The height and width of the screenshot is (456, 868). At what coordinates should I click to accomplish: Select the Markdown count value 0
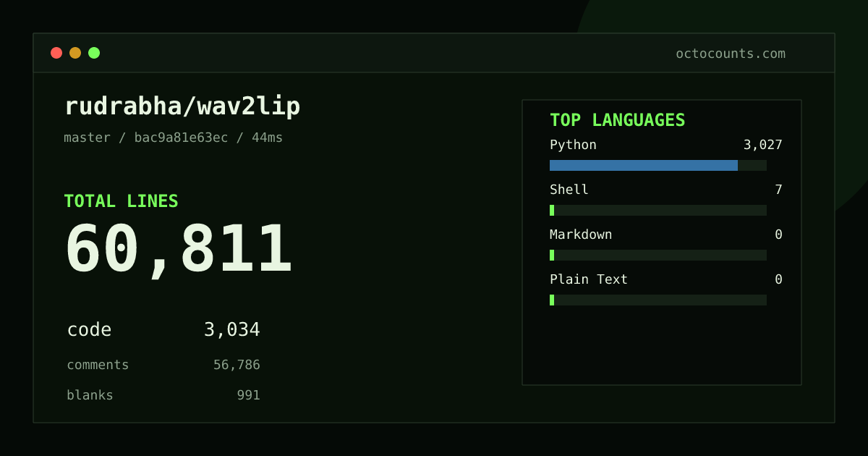pos(778,235)
